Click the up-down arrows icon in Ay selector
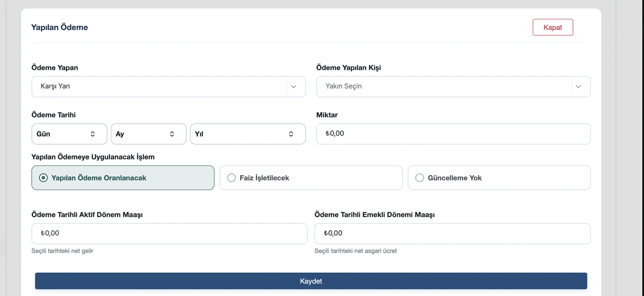 coord(172,134)
